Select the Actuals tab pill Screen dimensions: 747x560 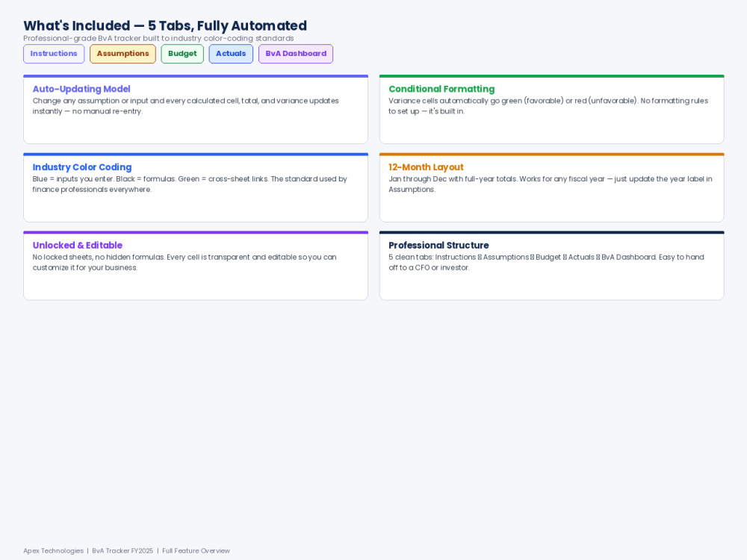coord(231,54)
